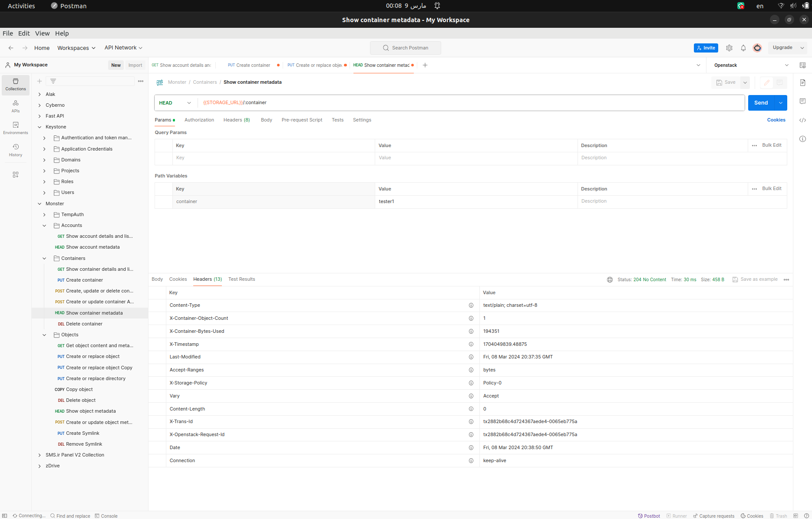Go back with the left arrow
The image size is (812, 519).
coord(11,48)
